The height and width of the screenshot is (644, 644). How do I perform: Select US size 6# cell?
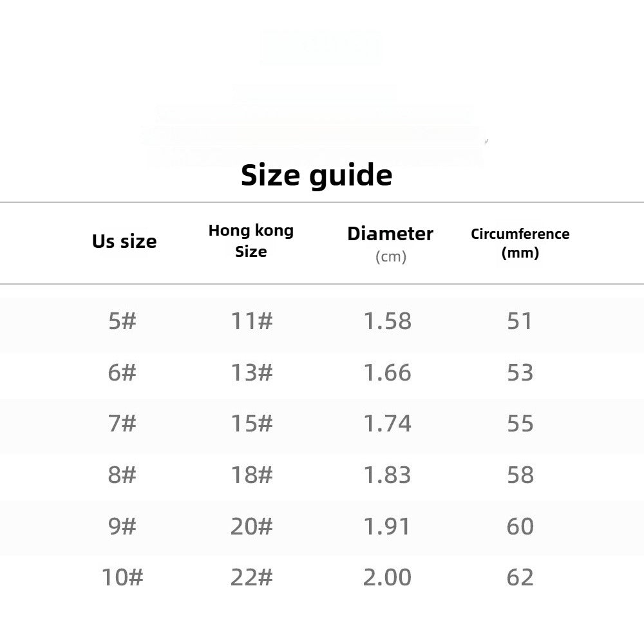coord(122,372)
